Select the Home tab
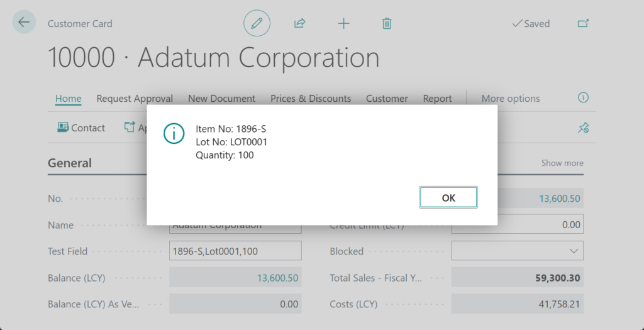644x330 pixels. pyautogui.click(x=68, y=98)
